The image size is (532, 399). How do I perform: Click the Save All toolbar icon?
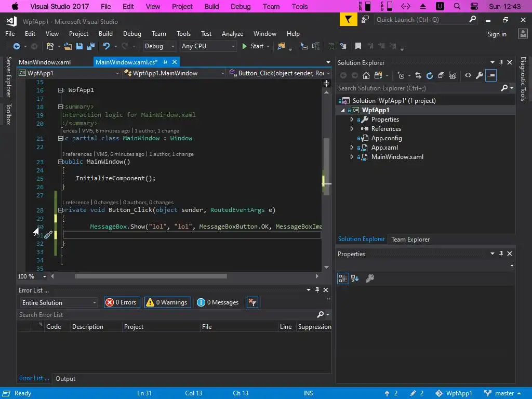point(91,46)
